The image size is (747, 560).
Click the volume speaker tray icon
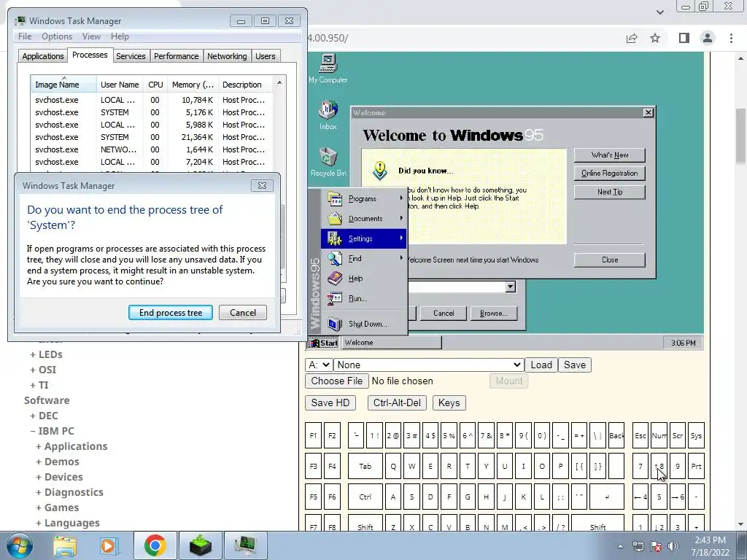[x=673, y=546]
